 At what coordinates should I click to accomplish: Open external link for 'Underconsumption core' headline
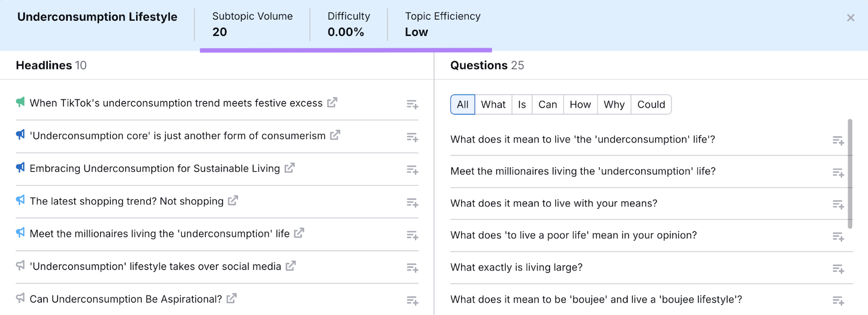point(335,135)
